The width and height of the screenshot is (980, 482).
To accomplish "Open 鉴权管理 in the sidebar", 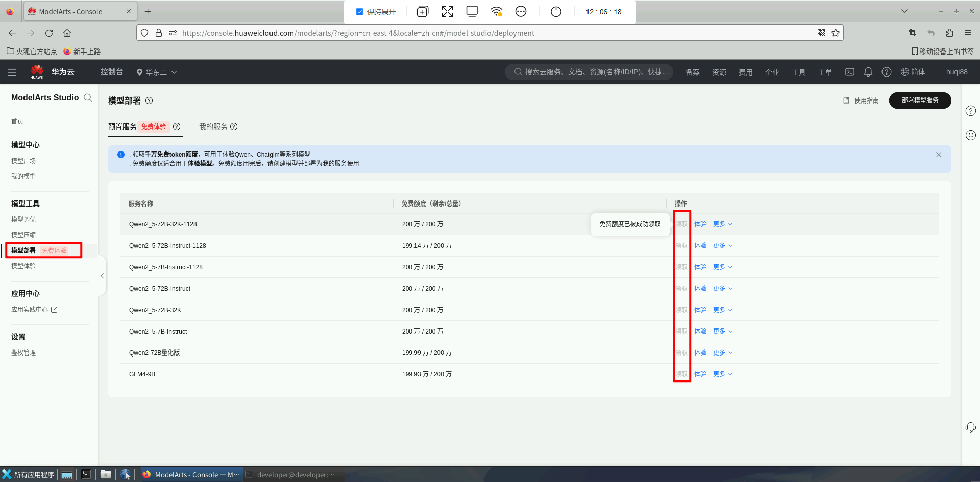I will point(23,352).
